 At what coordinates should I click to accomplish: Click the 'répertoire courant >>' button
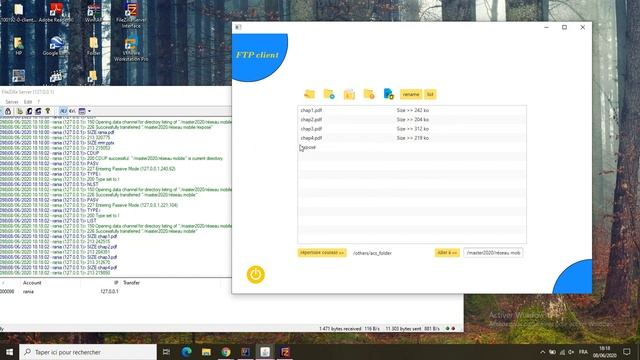click(x=322, y=253)
